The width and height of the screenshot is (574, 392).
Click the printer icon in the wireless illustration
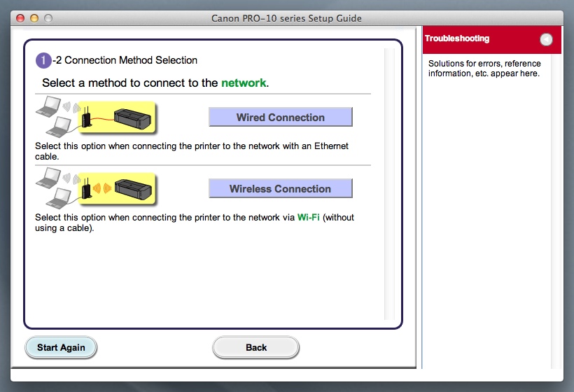133,188
